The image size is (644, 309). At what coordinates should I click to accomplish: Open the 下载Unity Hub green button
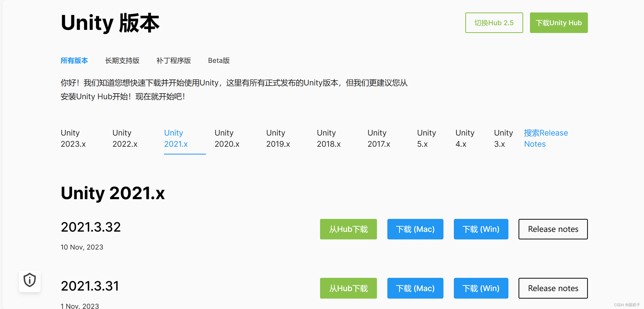(x=559, y=23)
